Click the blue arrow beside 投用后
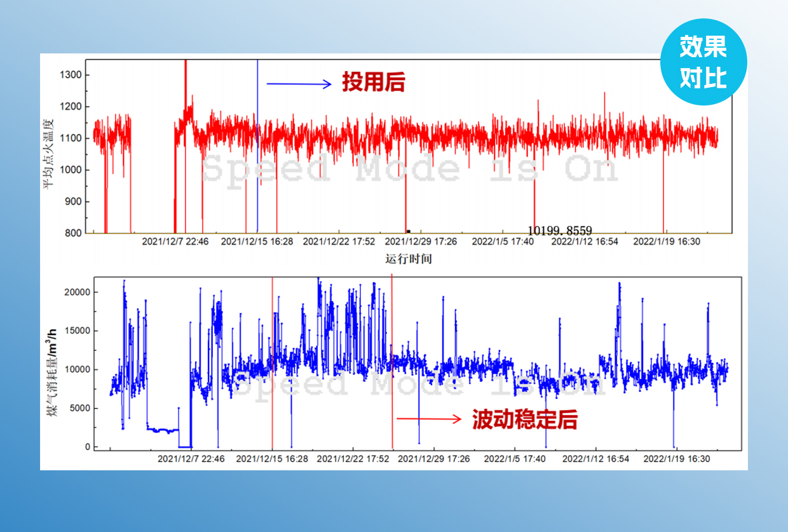This screenshot has width=788, height=532. coord(299,83)
